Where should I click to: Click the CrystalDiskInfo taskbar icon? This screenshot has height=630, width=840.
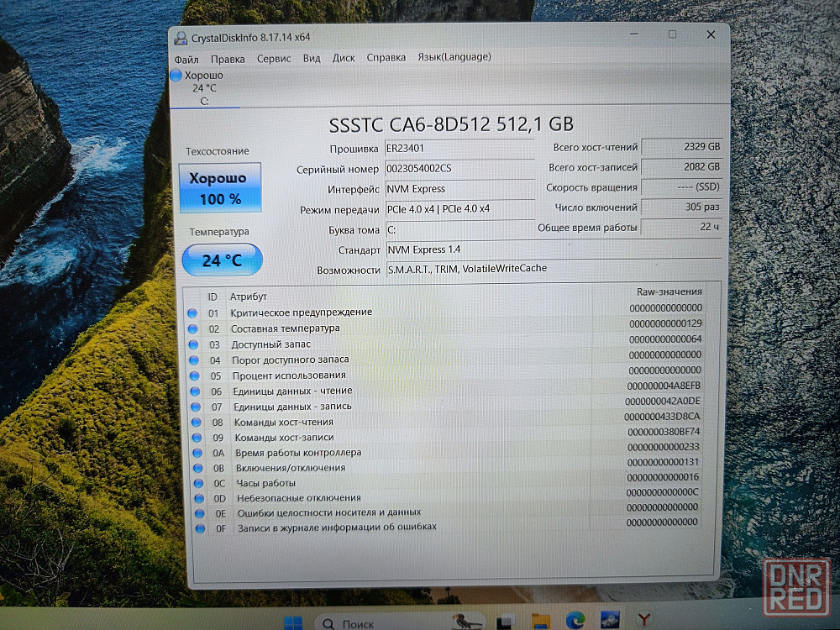click(x=610, y=620)
